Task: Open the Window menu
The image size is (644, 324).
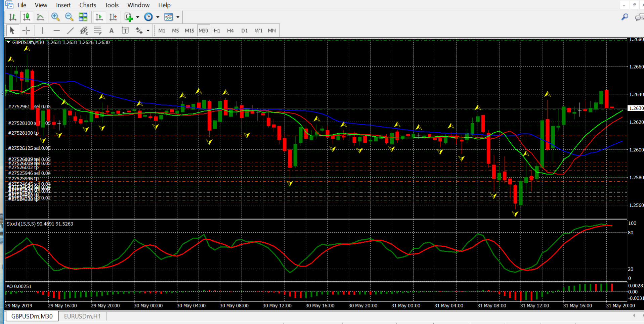Action: tap(138, 5)
